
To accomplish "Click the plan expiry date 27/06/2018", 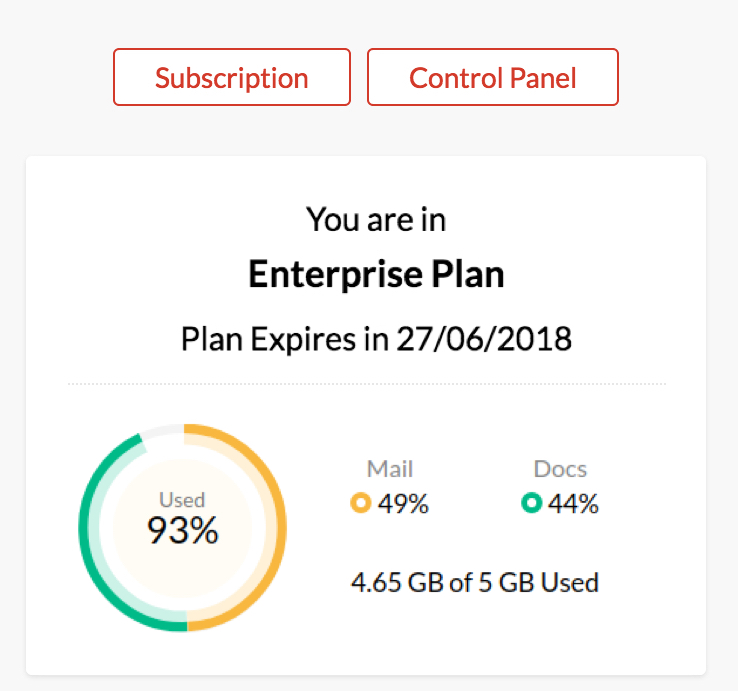I will (x=483, y=339).
